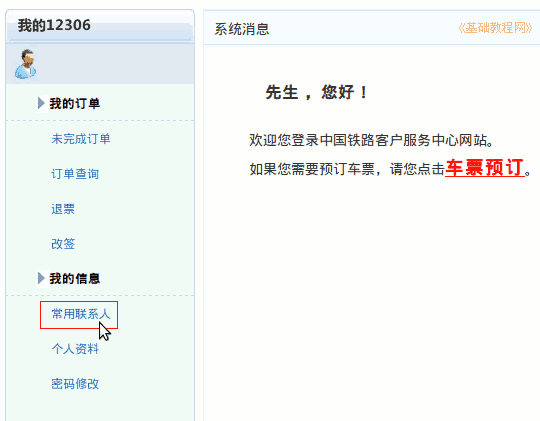540x421 pixels.
Task: Click the avatar banner area beside the icon
Action: point(115,64)
